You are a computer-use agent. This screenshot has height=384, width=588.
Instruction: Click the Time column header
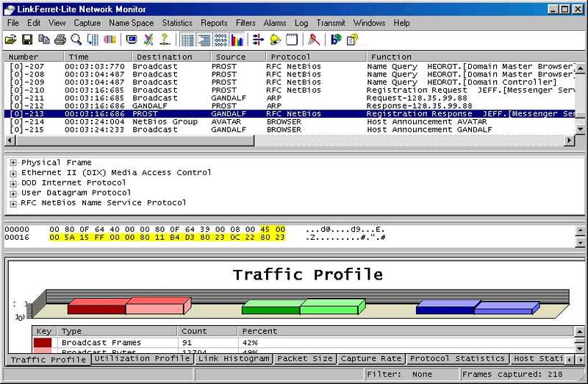(98, 57)
